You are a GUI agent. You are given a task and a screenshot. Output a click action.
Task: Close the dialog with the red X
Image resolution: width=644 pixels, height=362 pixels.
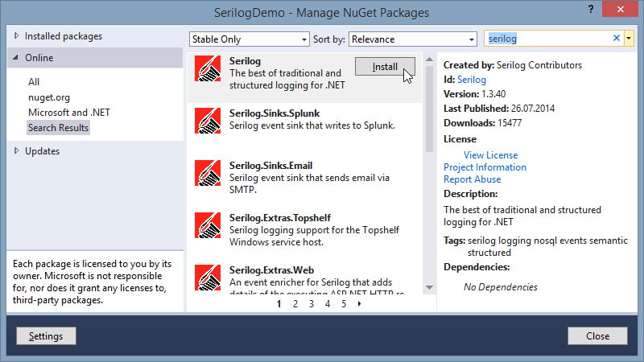620,9
